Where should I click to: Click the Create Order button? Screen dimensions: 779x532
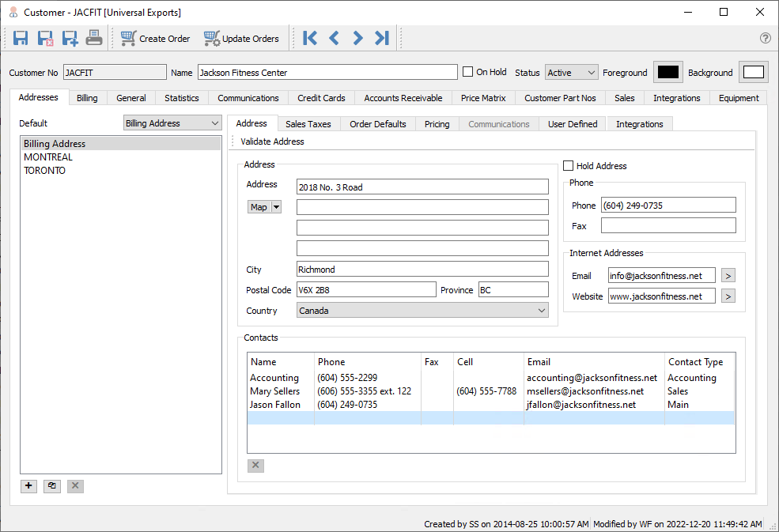tap(156, 38)
